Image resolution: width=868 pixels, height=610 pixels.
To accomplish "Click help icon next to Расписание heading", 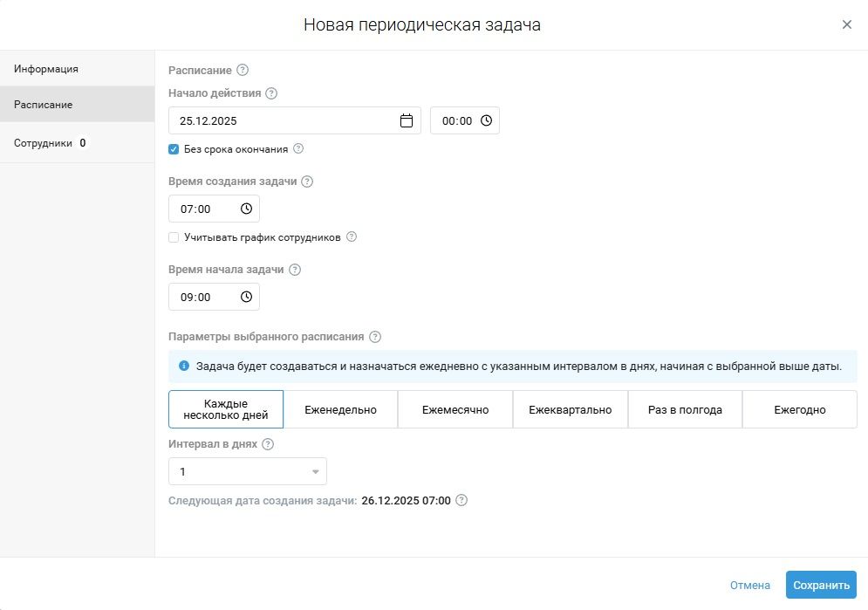I will [x=243, y=71].
